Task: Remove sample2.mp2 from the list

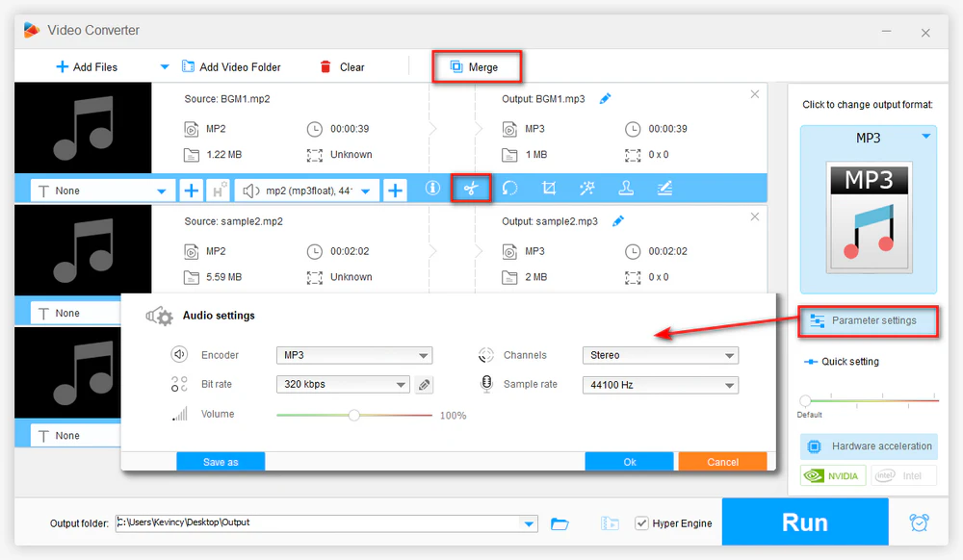Action: tap(755, 216)
